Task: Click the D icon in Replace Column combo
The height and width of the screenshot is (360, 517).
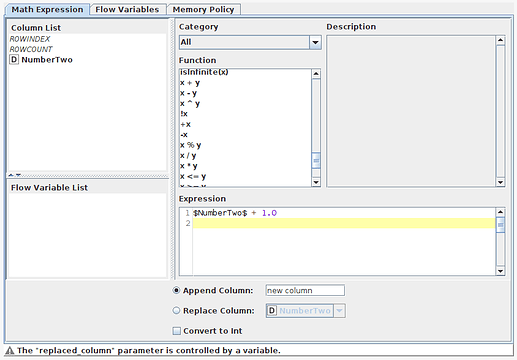Action: pyautogui.click(x=272, y=311)
